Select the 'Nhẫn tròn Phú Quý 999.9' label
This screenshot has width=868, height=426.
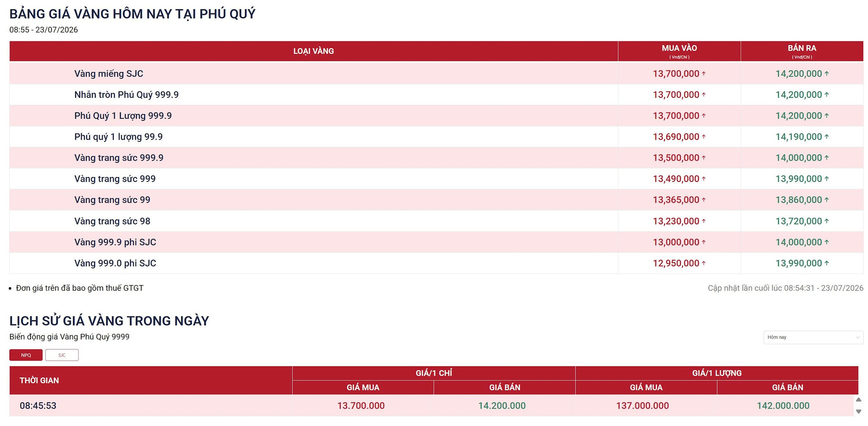tap(126, 95)
